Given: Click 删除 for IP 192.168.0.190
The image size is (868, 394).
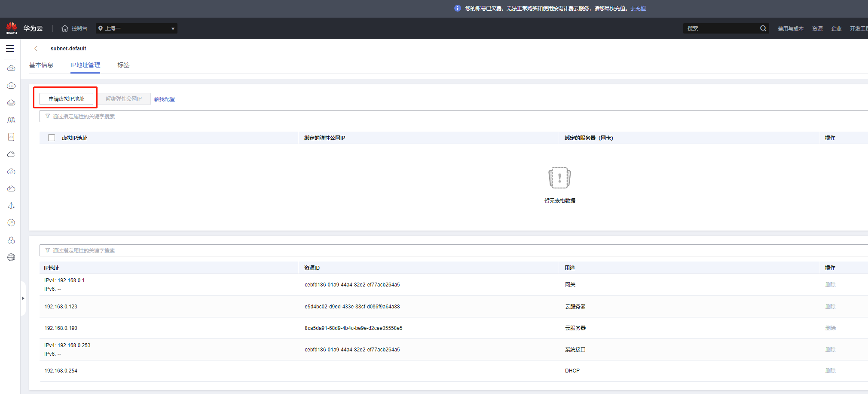Looking at the screenshot, I should [830, 328].
